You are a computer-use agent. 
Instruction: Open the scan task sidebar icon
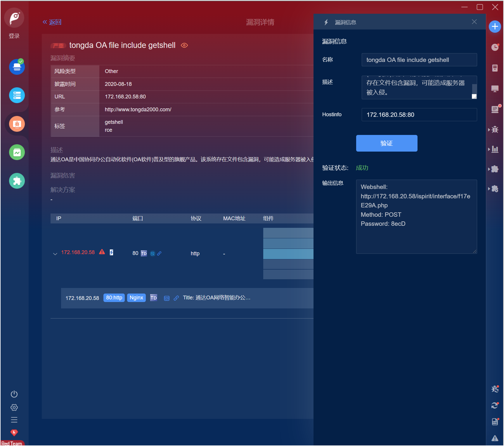coord(17,67)
